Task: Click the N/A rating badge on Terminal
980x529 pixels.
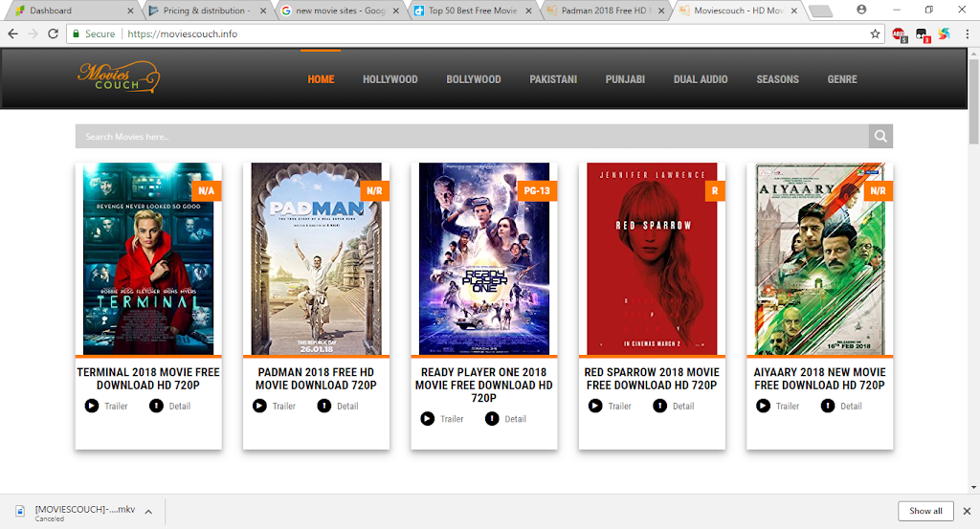Action: coord(207,190)
